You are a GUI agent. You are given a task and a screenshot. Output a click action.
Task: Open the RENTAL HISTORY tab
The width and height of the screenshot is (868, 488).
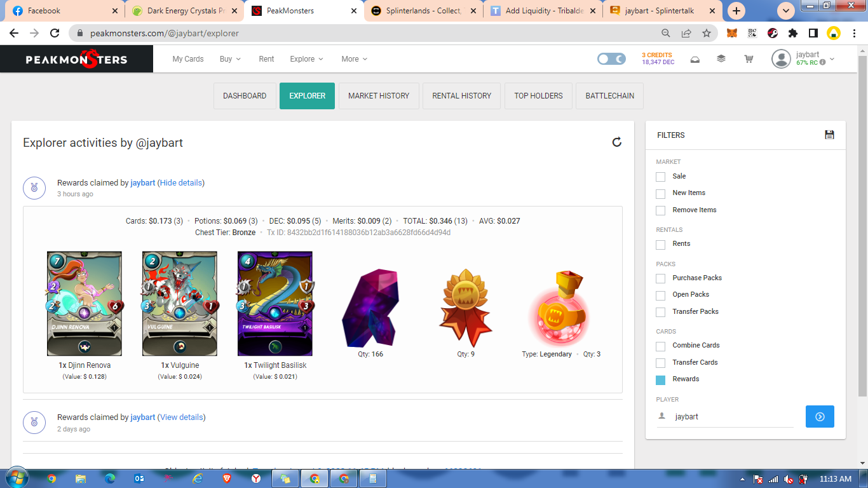pos(462,96)
